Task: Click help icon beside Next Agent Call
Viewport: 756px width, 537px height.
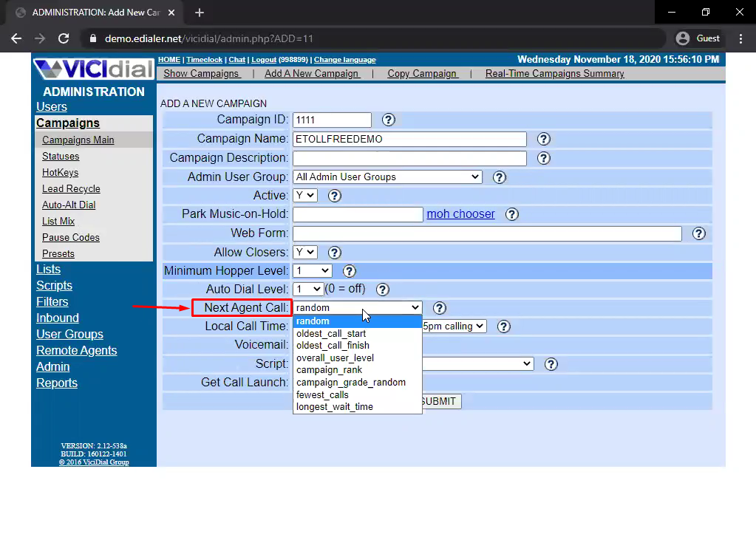Action: (439, 307)
